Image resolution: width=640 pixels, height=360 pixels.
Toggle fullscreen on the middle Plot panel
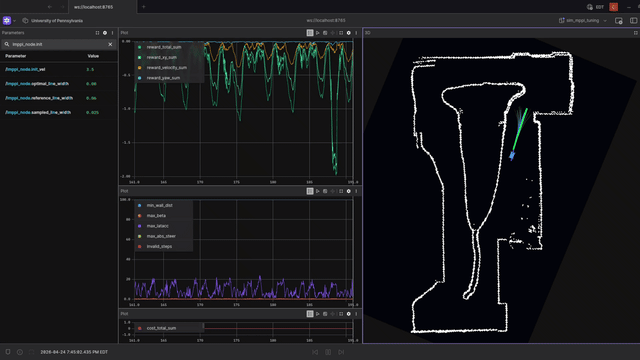click(x=341, y=191)
